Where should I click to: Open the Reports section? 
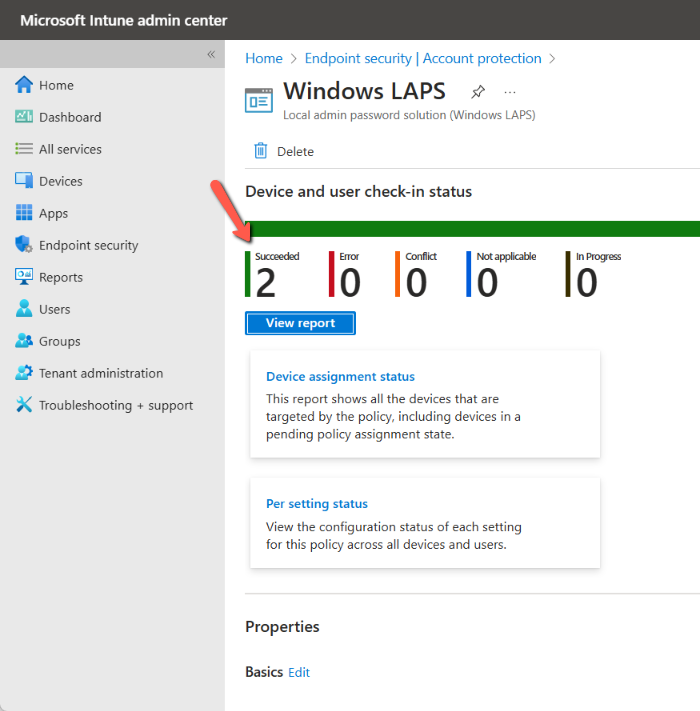click(x=61, y=277)
